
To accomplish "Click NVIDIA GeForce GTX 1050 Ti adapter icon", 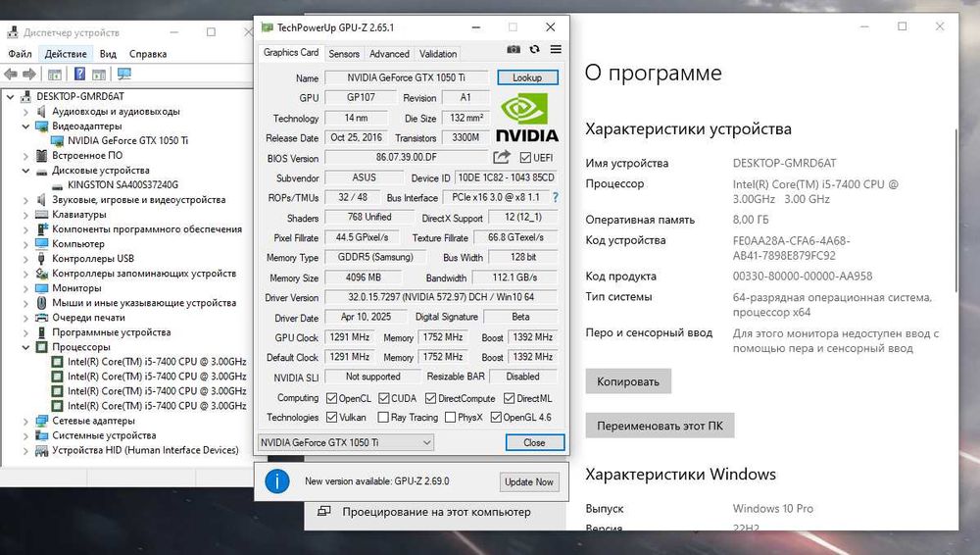I will click(x=57, y=141).
